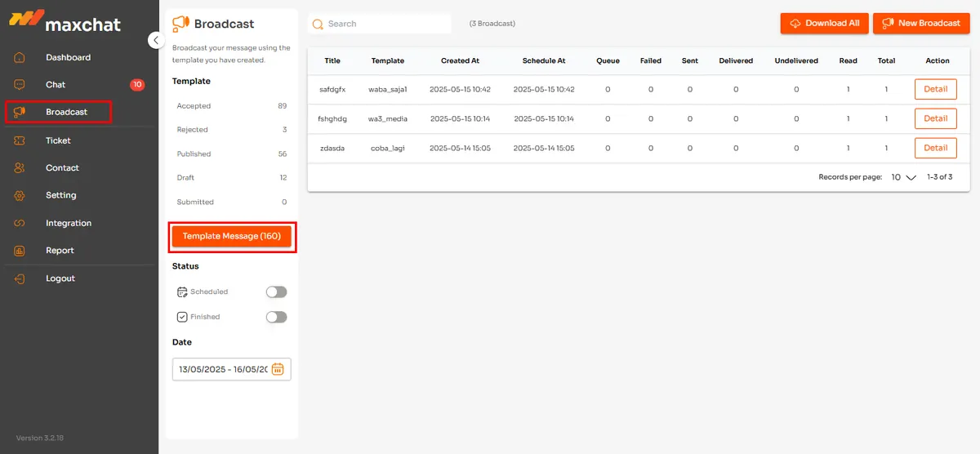
Task: Click the Integration link icon in sidebar
Action: click(x=20, y=224)
